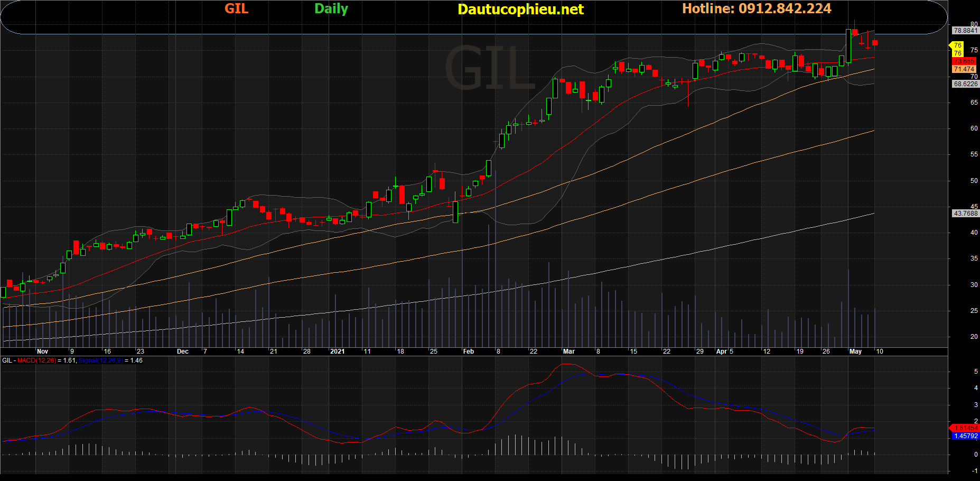Select the 78.8841 upper band price tag
Screen dimensions: 980x481
tap(965, 31)
